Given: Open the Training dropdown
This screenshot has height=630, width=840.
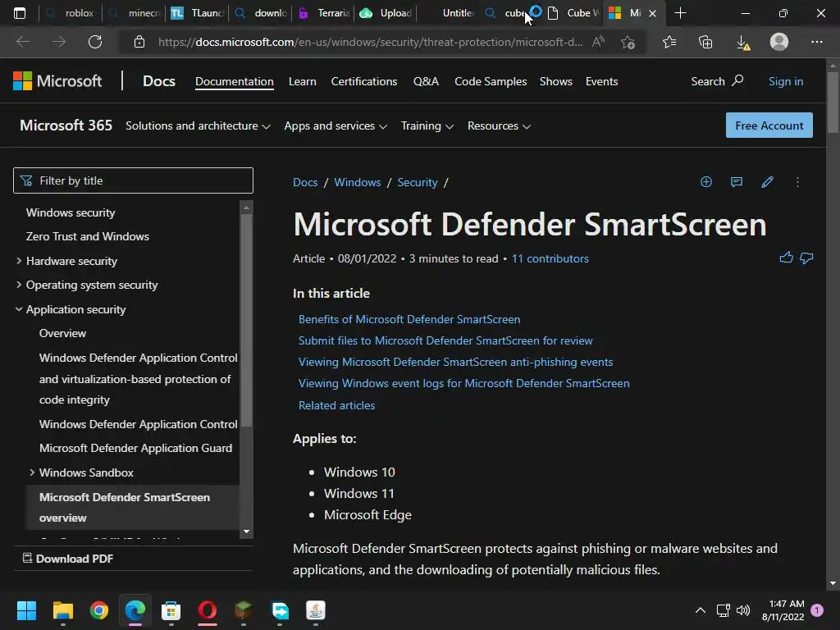Looking at the screenshot, I should 427,126.
